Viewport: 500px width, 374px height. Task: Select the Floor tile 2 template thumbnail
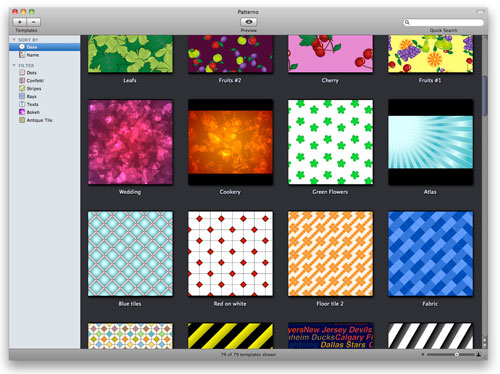(330, 254)
